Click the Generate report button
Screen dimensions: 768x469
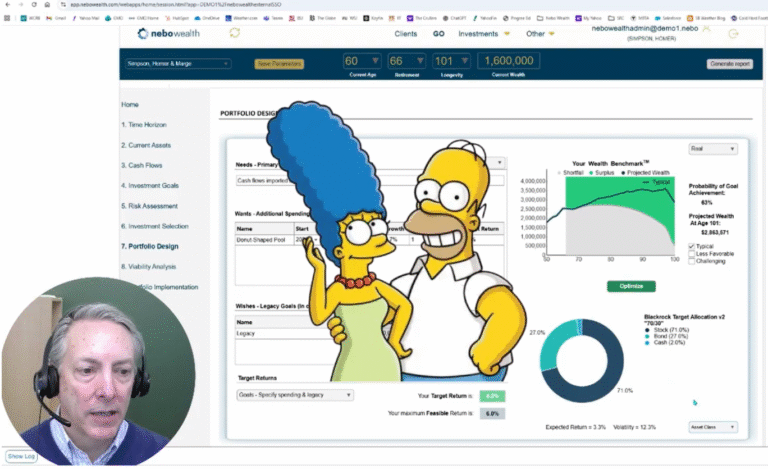(x=729, y=64)
